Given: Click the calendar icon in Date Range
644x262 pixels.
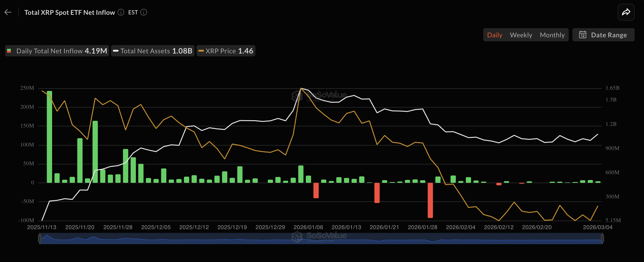Looking at the screenshot, I should coord(583,35).
